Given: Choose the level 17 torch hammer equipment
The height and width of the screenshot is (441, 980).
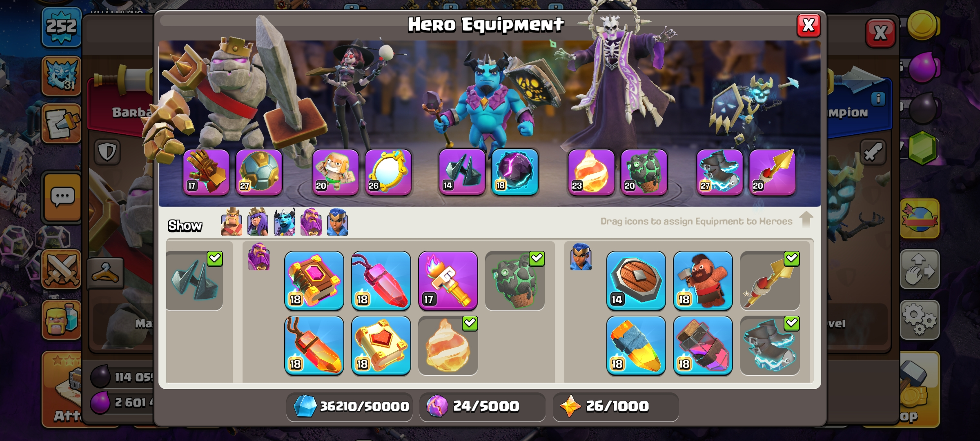Looking at the screenshot, I should tap(448, 281).
